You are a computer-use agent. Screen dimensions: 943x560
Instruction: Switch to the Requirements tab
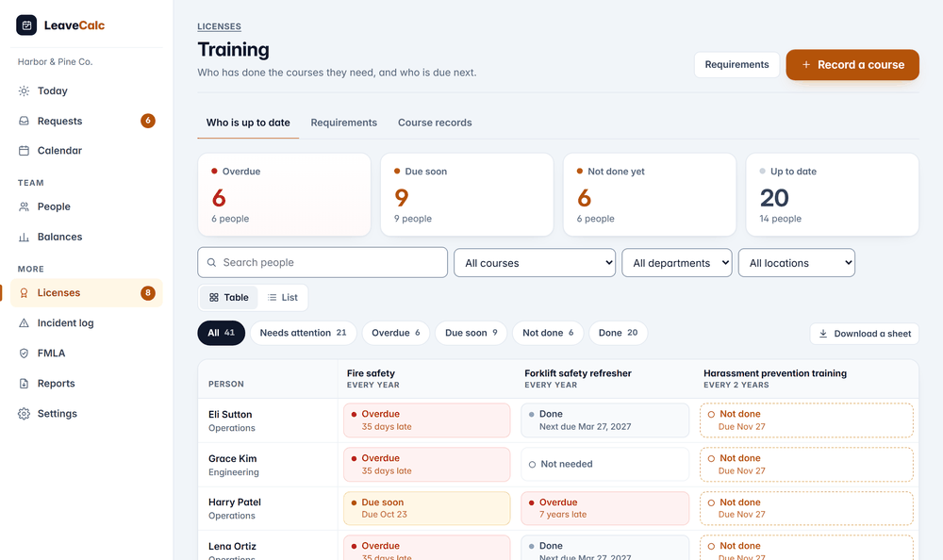[x=344, y=123]
